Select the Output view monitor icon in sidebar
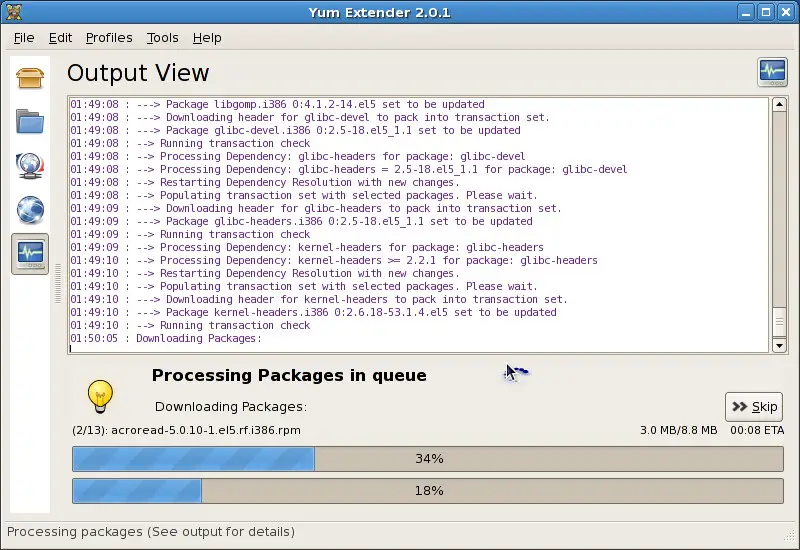Viewport: 800px width, 550px height. [x=30, y=254]
